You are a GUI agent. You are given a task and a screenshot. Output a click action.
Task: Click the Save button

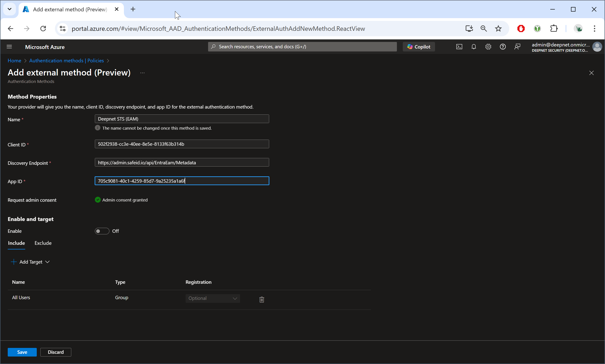tap(22, 352)
